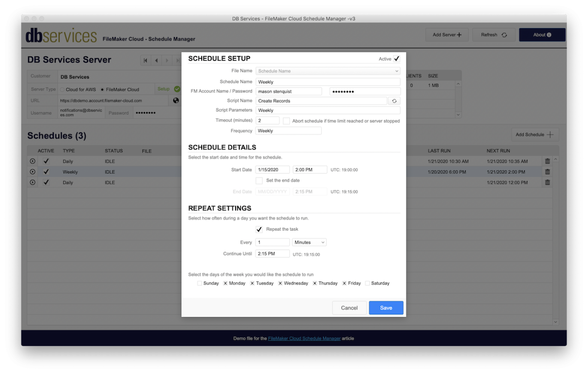588x374 pixels.
Task: Open the Frequency Weekly field
Action: click(x=288, y=131)
